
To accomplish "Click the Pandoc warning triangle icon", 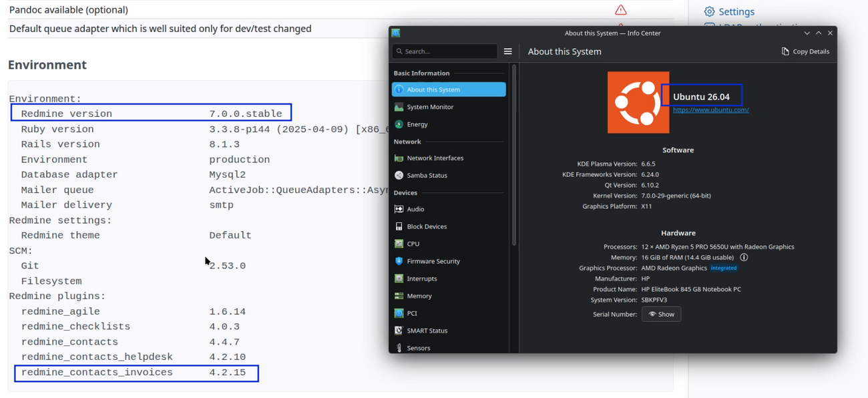I will coord(621,9).
